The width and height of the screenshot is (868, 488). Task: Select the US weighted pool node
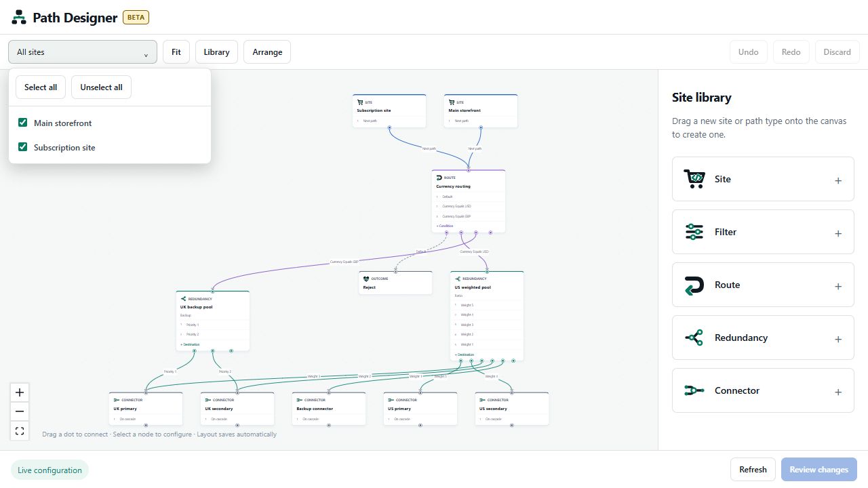[487, 316]
